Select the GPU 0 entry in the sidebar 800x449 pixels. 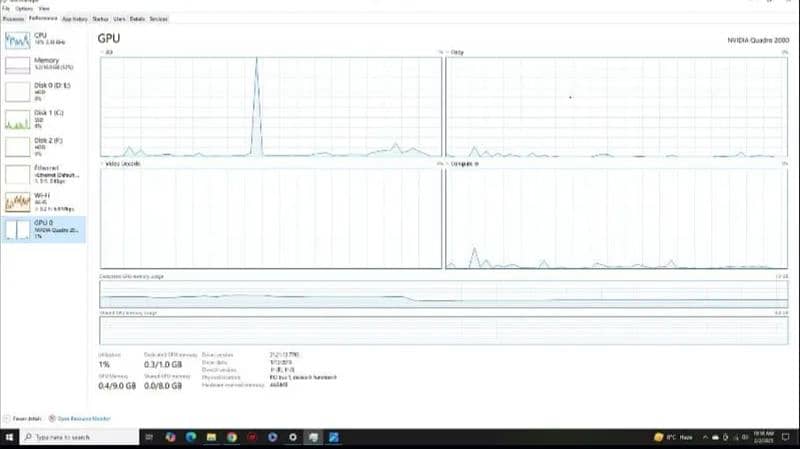pos(43,229)
